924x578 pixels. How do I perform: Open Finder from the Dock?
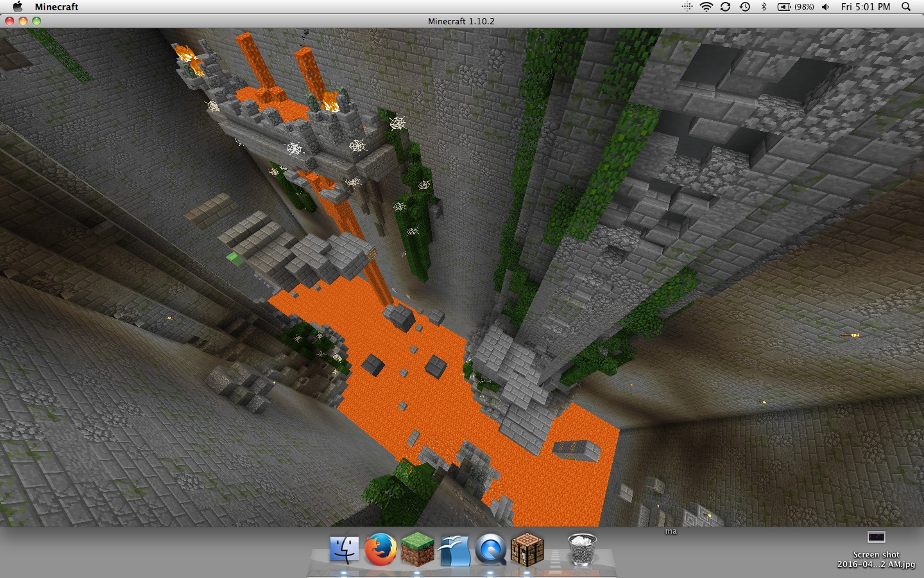pyautogui.click(x=344, y=550)
